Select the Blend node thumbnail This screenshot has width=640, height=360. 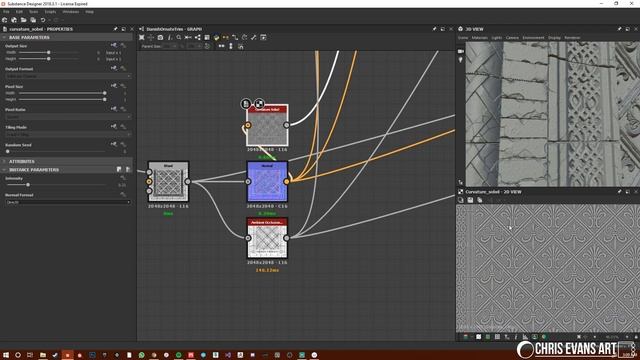coord(168,182)
